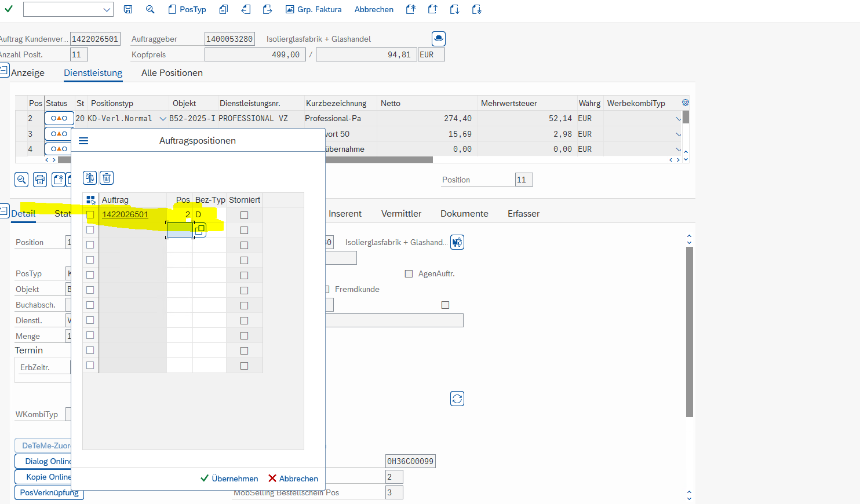This screenshot has width=860, height=504.
Task: Click the Position number field showing 11
Action: [x=524, y=180]
